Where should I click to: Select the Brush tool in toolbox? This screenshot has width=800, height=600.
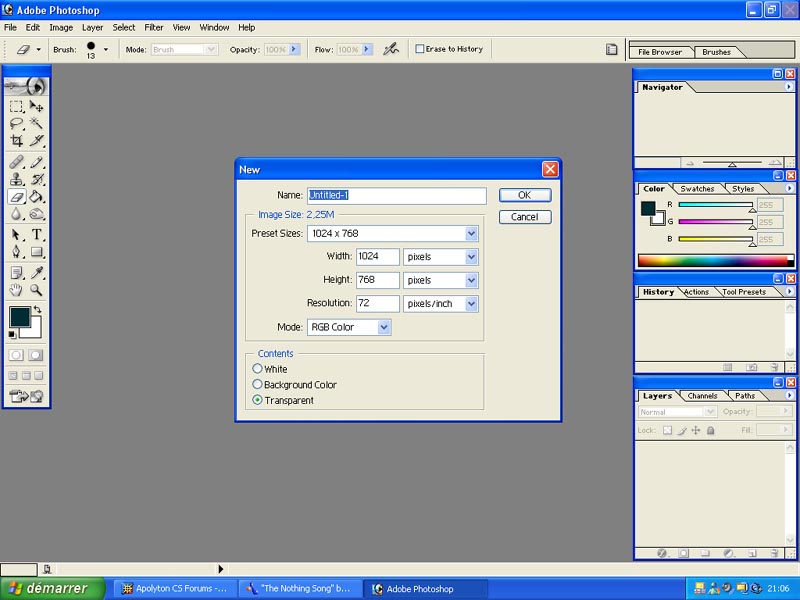click(x=36, y=162)
